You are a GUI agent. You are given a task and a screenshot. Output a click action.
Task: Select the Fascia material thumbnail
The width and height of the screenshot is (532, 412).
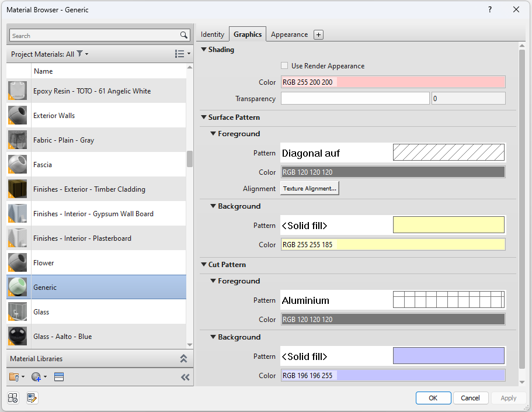(18, 164)
